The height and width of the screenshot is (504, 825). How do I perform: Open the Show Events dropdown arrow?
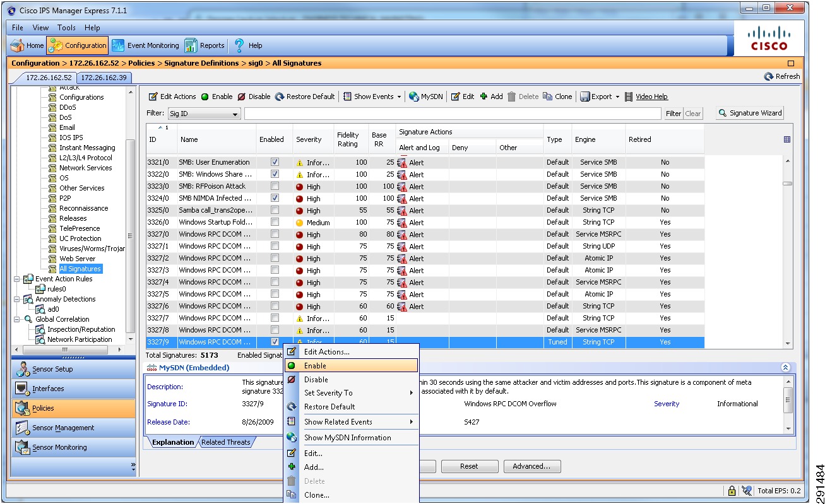(x=399, y=97)
